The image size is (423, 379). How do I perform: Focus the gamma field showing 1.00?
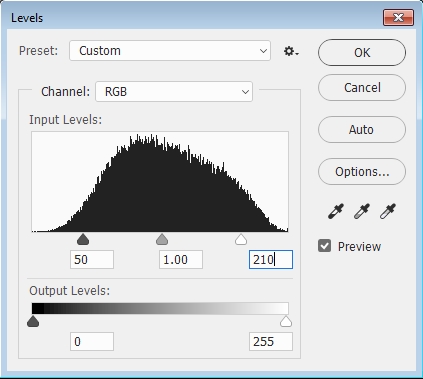coord(181,259)
